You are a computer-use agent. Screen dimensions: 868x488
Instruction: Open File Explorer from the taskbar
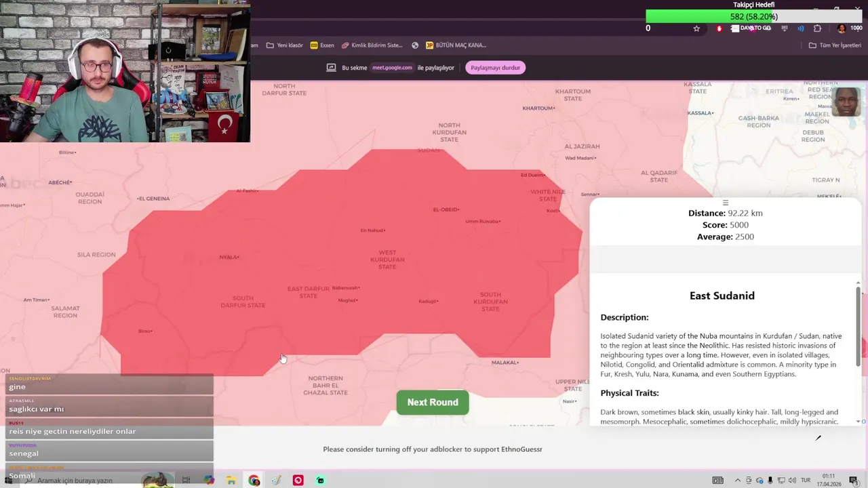click(231, 481)
